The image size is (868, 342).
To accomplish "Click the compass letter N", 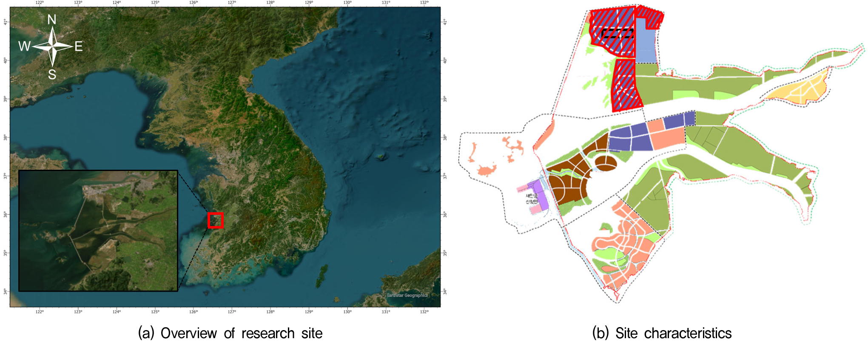I will tap(52, 20).
